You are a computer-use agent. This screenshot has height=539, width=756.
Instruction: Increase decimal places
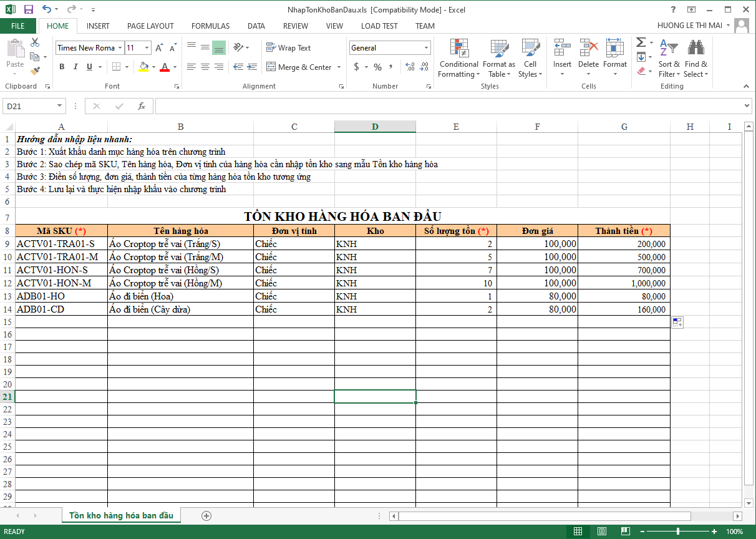coord(410,67)
